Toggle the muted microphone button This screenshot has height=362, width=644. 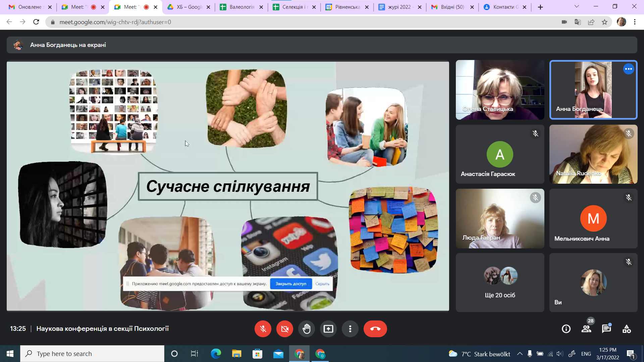[263, 329]
